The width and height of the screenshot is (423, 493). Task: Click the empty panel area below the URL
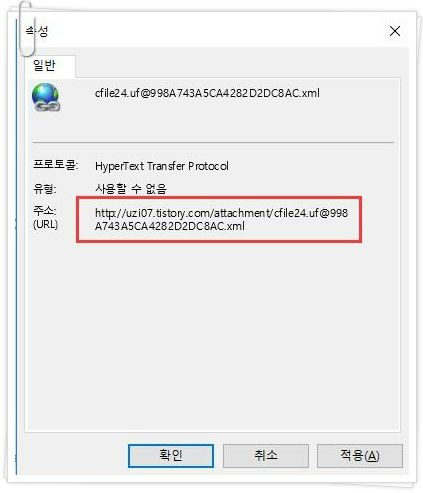pos(213,333)
